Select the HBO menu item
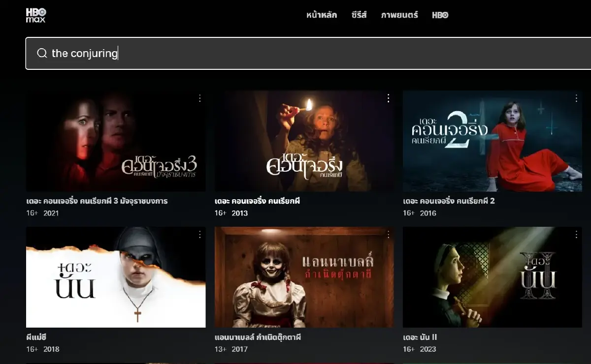The image size is (591, 364). 439,15
